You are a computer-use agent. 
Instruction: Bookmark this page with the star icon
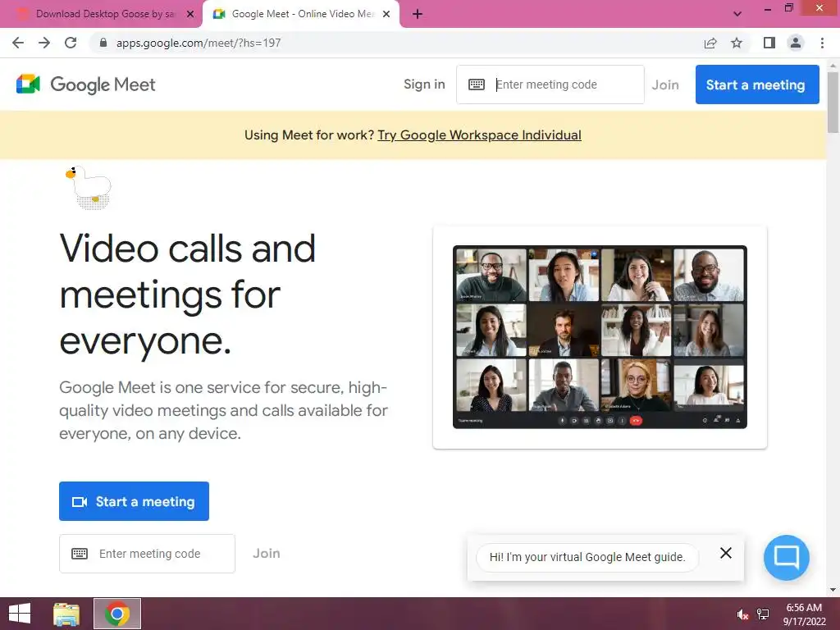pyautogui.click(x=737, y=43)
